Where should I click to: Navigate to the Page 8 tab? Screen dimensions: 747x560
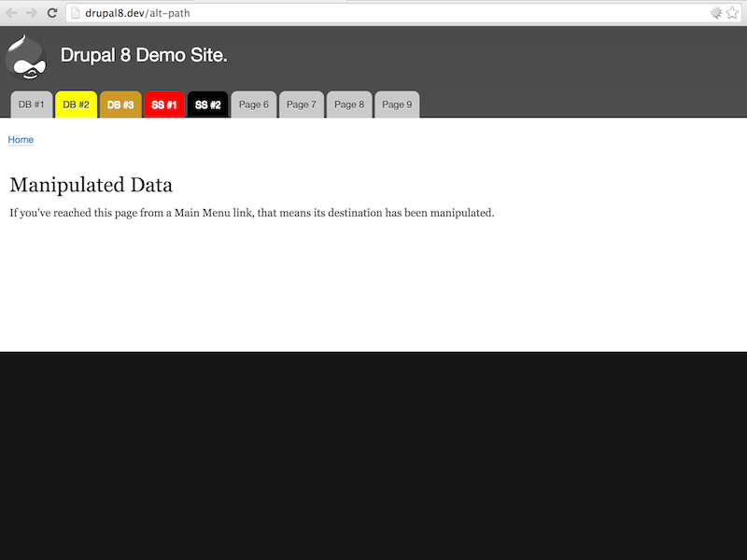(x=349, y=105)
